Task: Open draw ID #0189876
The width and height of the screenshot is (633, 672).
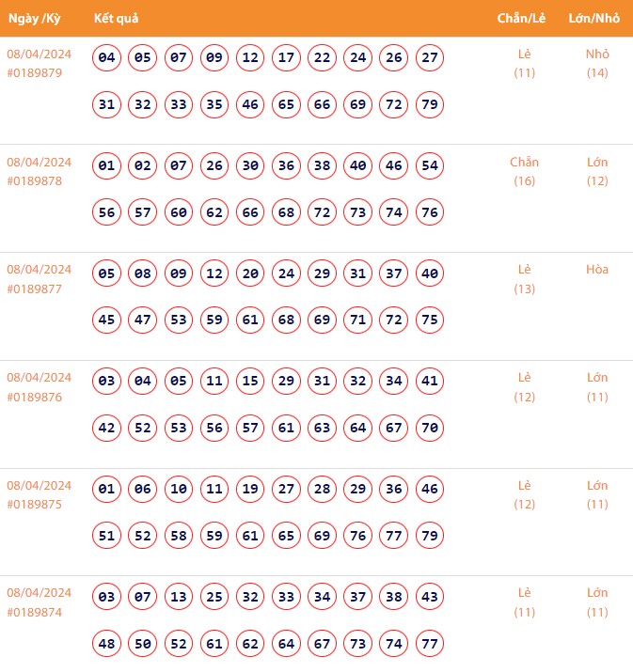Action: [35, 397]
